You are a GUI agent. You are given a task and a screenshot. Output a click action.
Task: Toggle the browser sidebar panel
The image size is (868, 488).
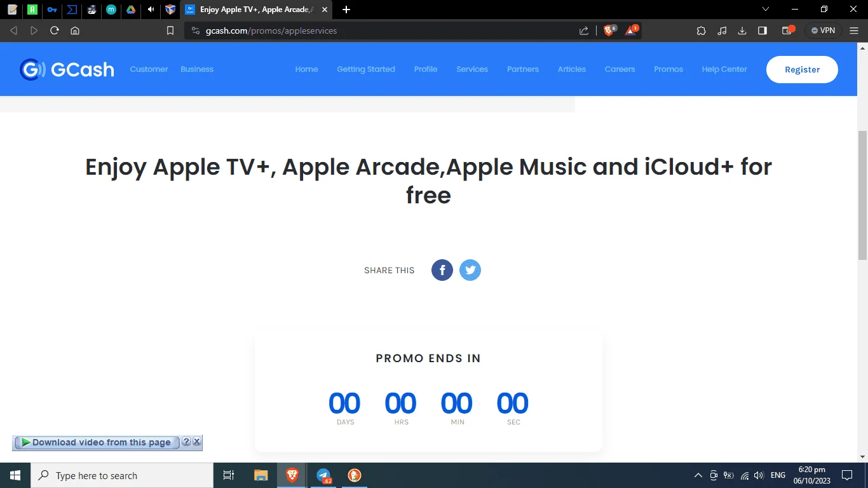point(763,30)
